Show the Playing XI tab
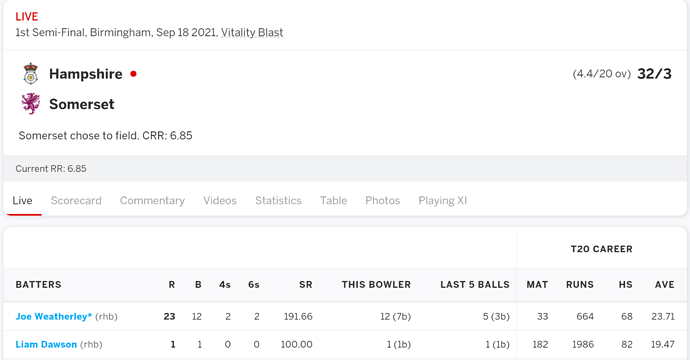 tap(442, 200)
